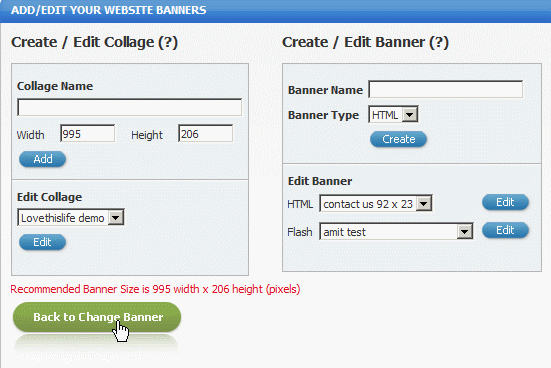Click the ADD/EDIT YOUR WEBSITE BANNERS title
Screen dimensions: 551x368
coord(109,10)
